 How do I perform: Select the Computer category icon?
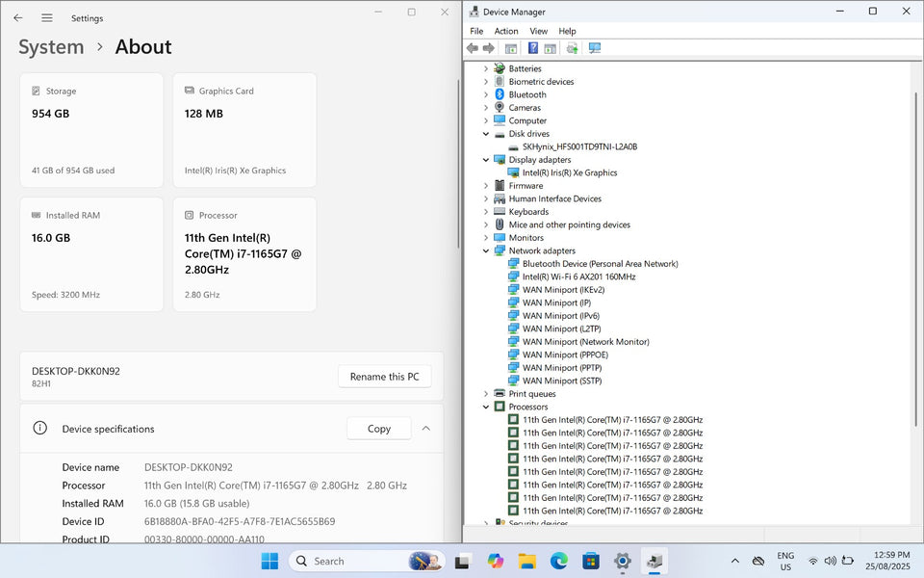coord(500,120)
